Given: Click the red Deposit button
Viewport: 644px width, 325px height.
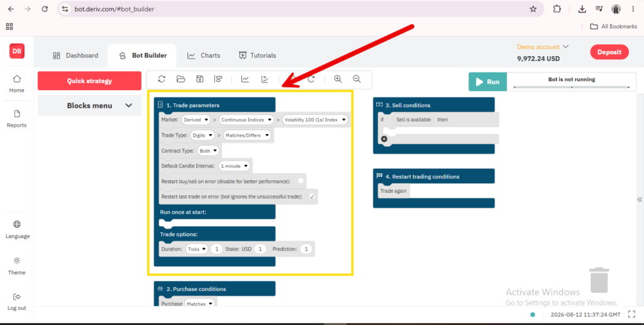Looking at the screenshot, I should tap(609, 52).
